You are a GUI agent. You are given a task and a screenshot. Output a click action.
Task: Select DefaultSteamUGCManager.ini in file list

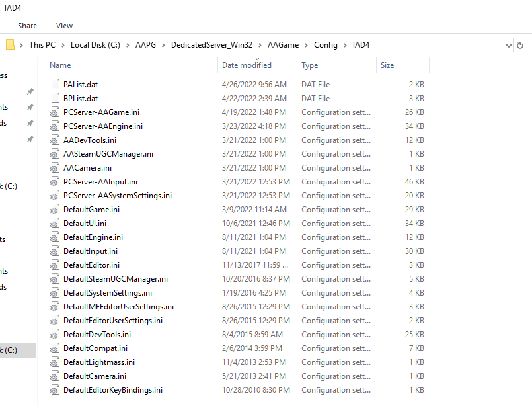115,279
